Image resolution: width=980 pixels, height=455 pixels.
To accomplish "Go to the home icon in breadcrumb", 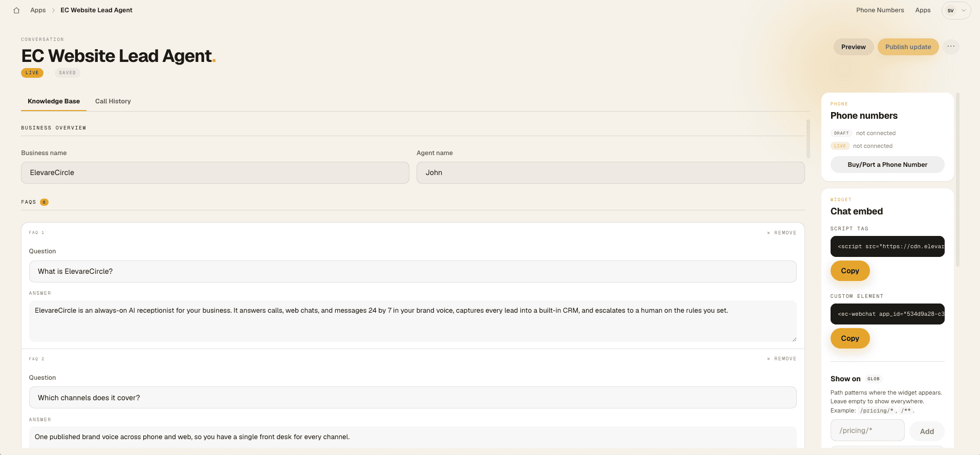I will click(16, 10).
